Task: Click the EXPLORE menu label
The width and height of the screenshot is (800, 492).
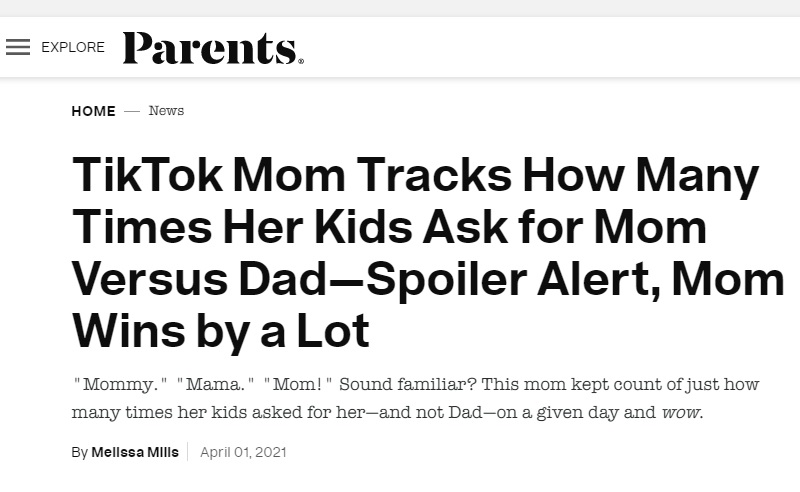Action: (73, 47)
